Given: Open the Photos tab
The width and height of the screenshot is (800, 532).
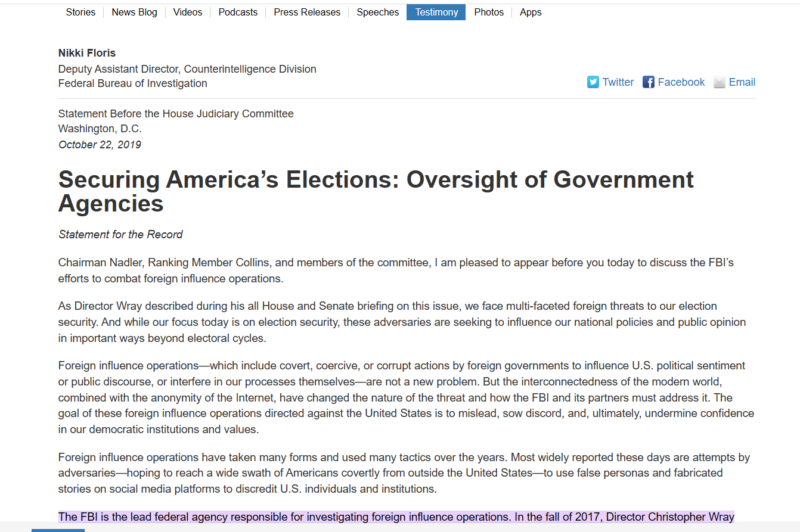Looking at the screenshot, I should 489,12.
